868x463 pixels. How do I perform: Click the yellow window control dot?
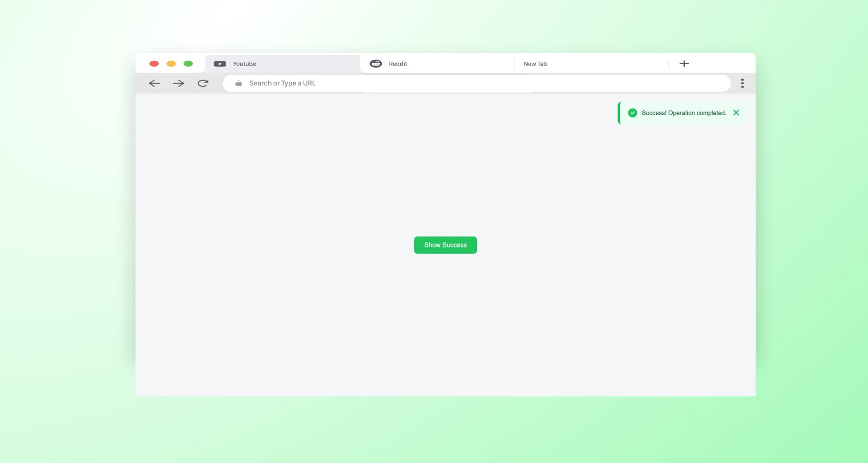point(171,63)
